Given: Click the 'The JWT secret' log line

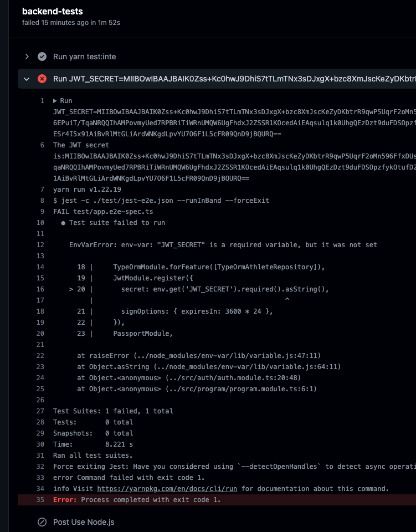Looking at the screenshot, I should (x=81, y=145).
